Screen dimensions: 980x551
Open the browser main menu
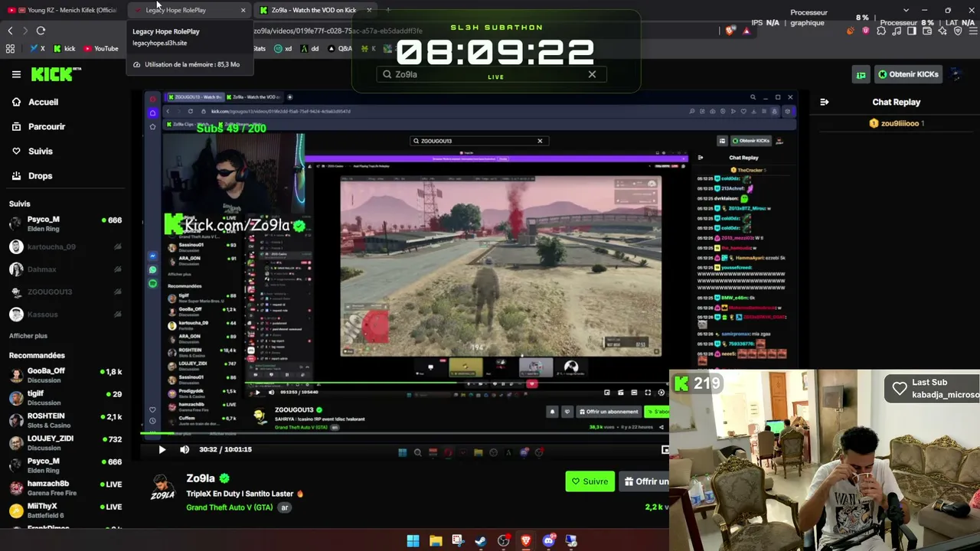(x=972, y=31)
